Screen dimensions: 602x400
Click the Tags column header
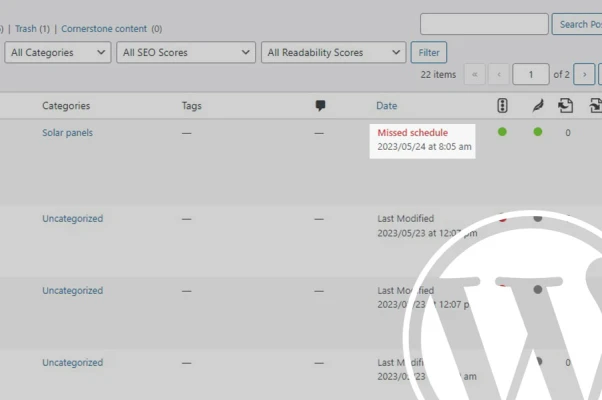(192, 106)
